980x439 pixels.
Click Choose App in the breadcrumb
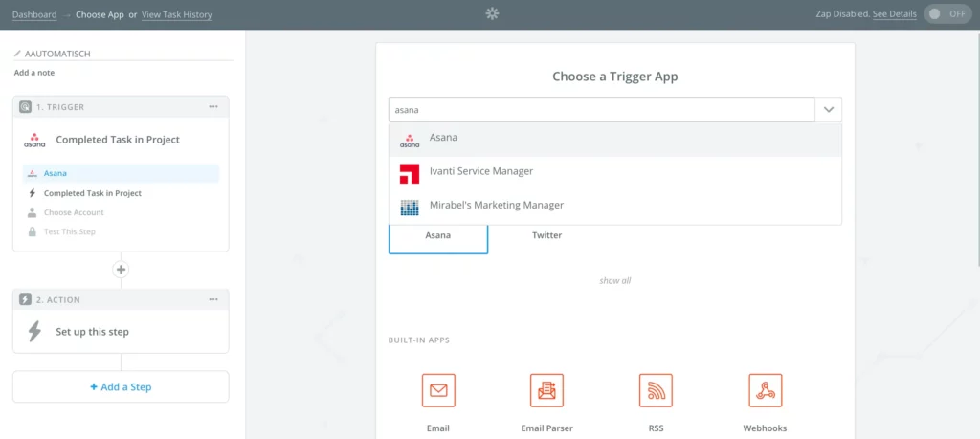coord(100,14)
